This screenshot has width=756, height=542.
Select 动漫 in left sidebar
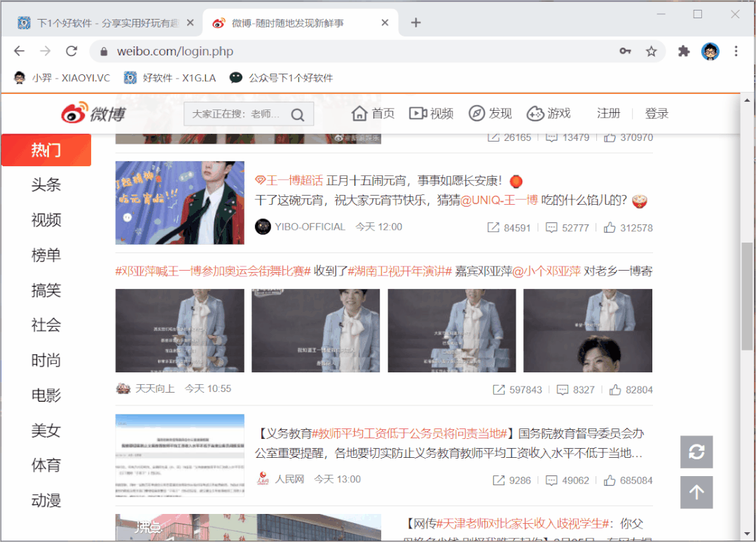tap(46, 501)
